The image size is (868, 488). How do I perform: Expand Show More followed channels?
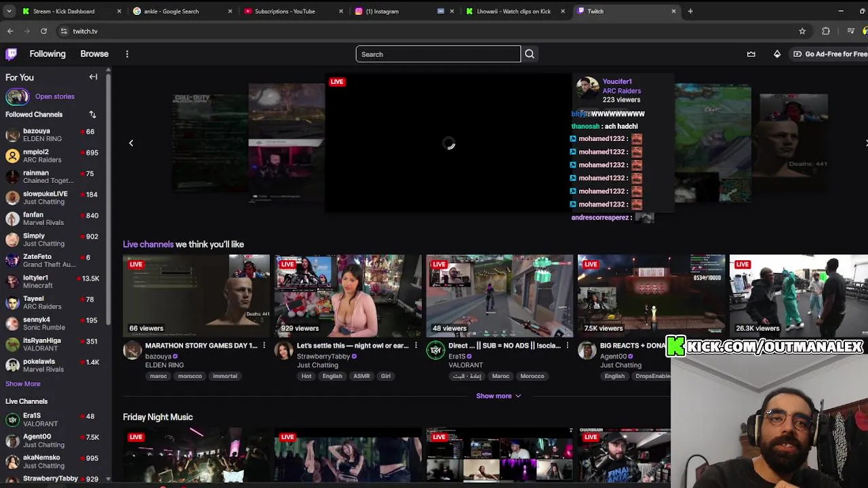pyautogui.click(x=23, y=384)
